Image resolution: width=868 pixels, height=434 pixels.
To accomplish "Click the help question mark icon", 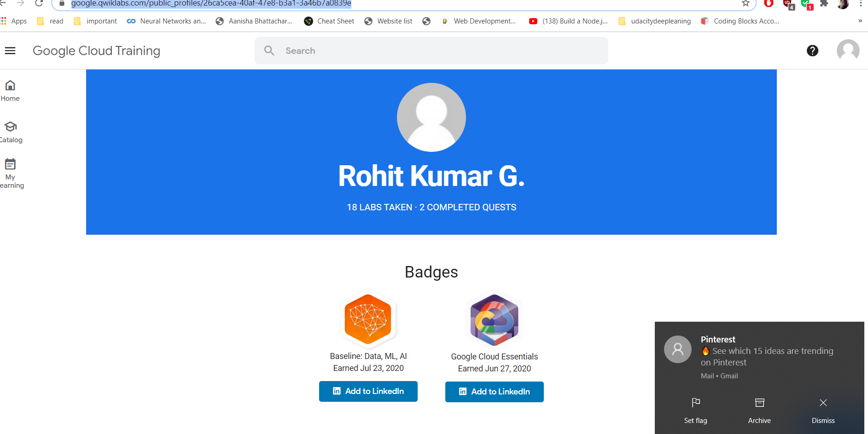I will [812, 51].
